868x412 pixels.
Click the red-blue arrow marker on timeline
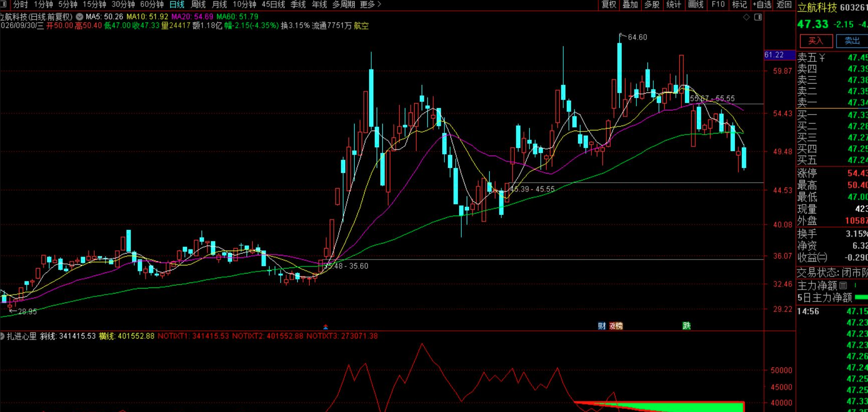[326, 327]
